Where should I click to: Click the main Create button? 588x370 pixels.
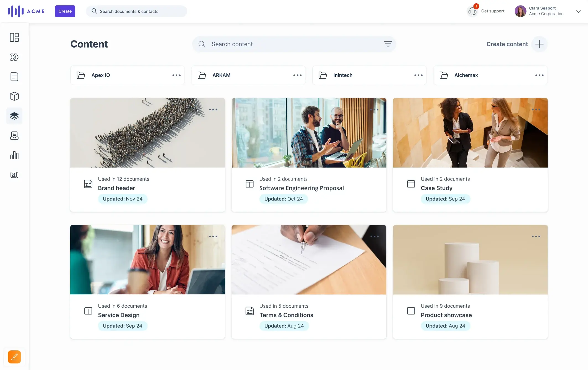pyautogui.click(x=65, y=11)
